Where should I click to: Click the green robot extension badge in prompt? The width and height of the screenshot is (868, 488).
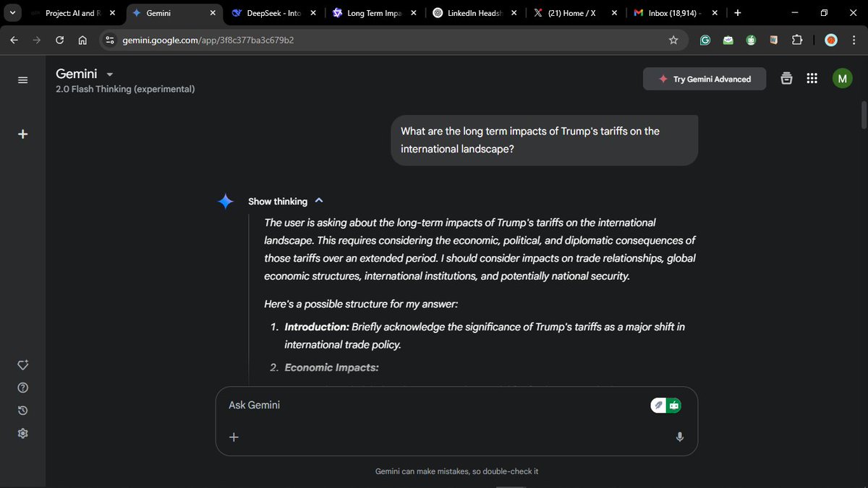pyautogui.click(x=674, y=406)
